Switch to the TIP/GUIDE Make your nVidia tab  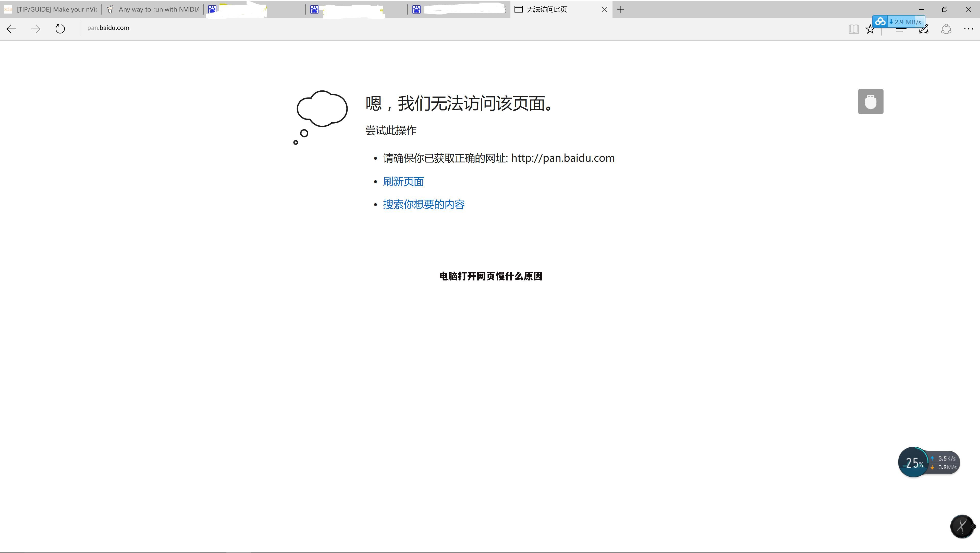point(51,9)
